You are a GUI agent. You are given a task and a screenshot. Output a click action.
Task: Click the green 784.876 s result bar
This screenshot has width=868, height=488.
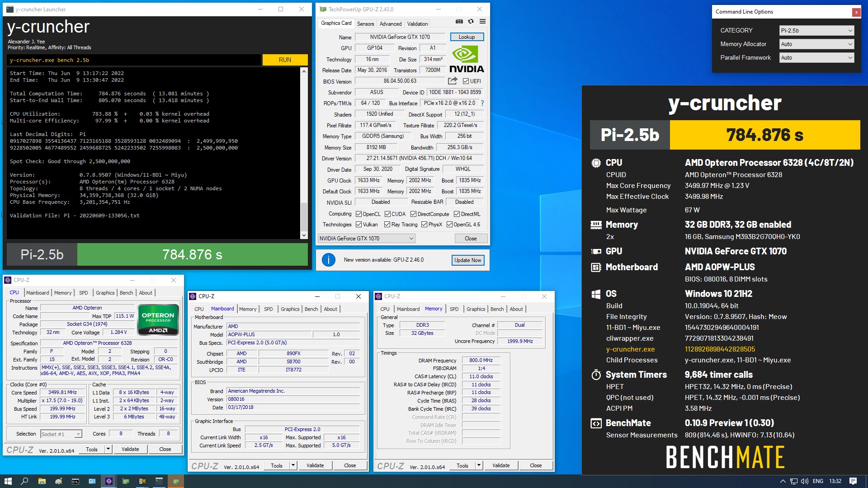click(193, 255)
